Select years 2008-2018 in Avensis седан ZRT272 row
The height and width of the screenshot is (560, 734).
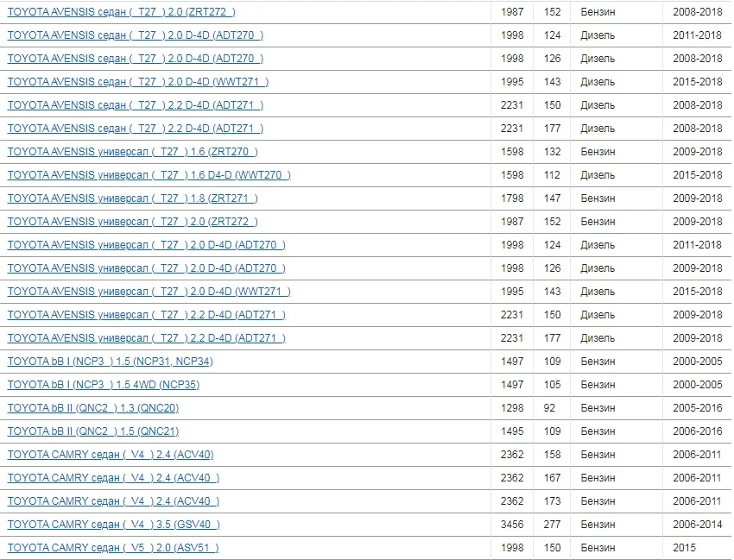pyautogui.click(x=698, y=12)
